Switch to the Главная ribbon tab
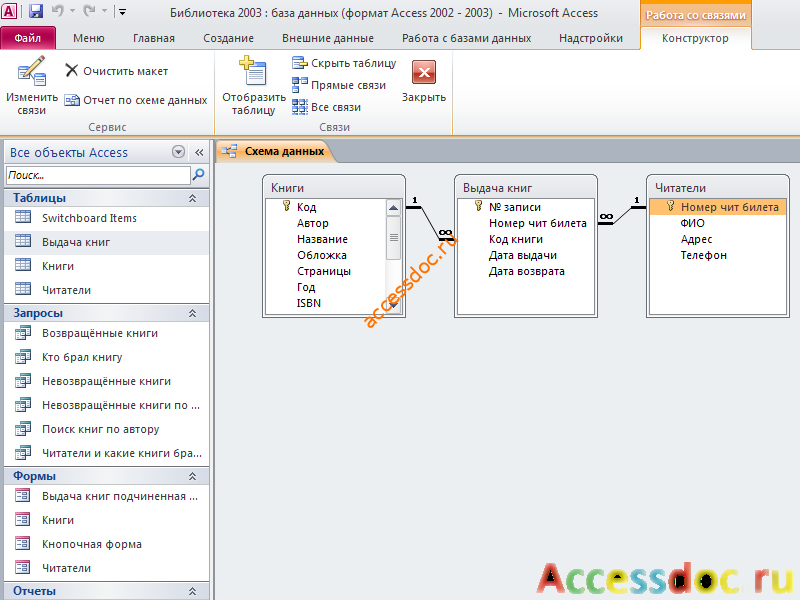Image resolution: width=800 pixels, height=600 pixels. click(x=154, y=38)
